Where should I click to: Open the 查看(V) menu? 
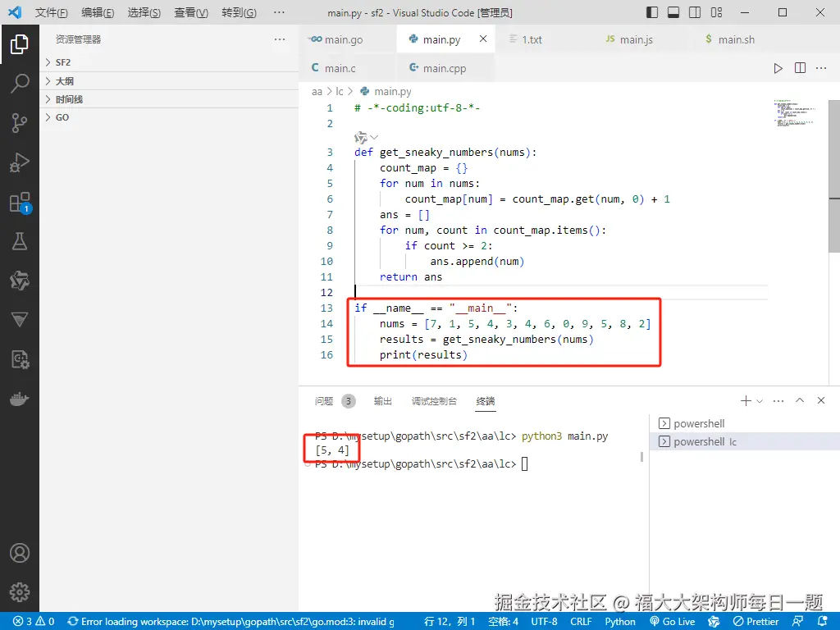pyautogui.click(x=191, y=12)
